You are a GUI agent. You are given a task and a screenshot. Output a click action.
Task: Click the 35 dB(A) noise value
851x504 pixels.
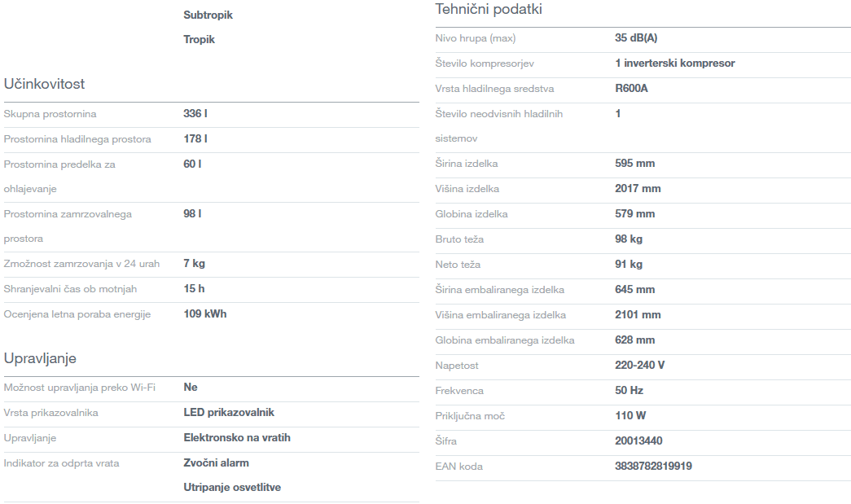pos(636,38)
